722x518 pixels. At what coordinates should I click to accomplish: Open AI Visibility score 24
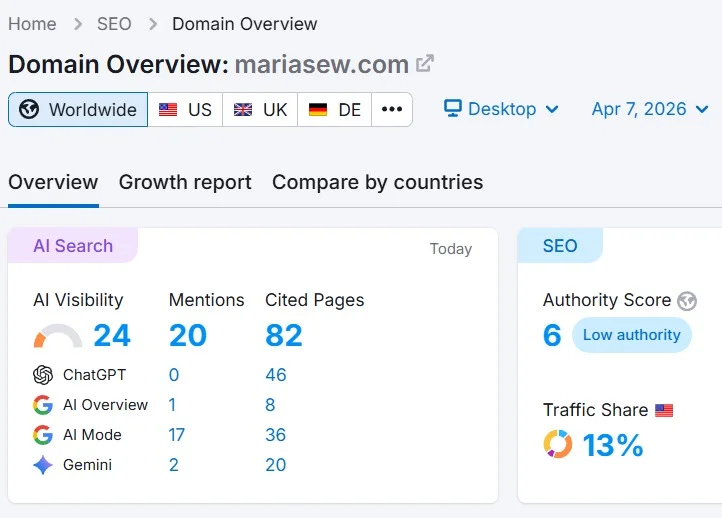[112, 335]
